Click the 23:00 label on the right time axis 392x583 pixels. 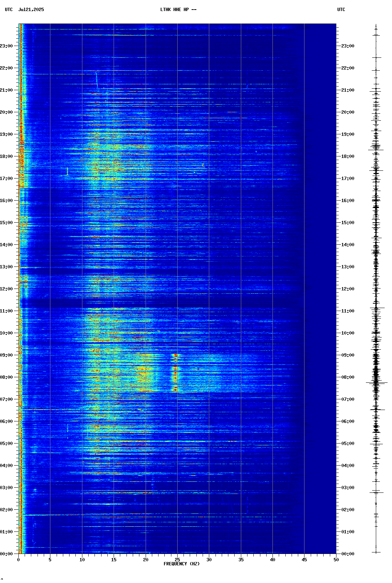[x=348, y=46]
